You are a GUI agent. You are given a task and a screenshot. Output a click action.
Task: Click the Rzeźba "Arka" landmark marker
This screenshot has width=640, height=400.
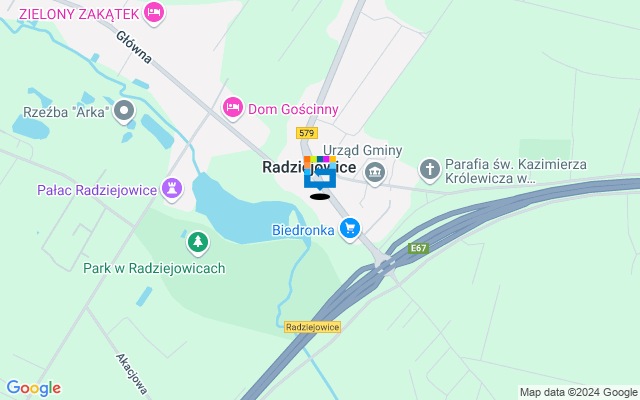[124, 111]
